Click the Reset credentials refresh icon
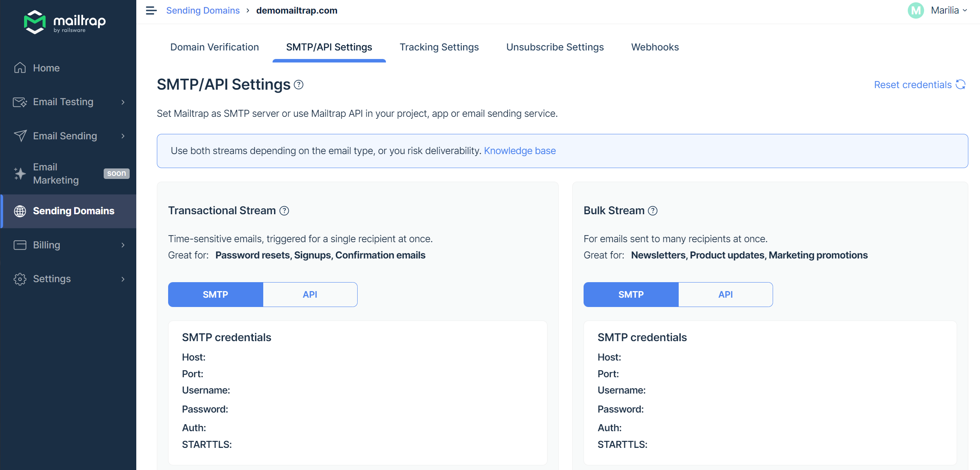This screenshot has height=470, width=980. 961,85
